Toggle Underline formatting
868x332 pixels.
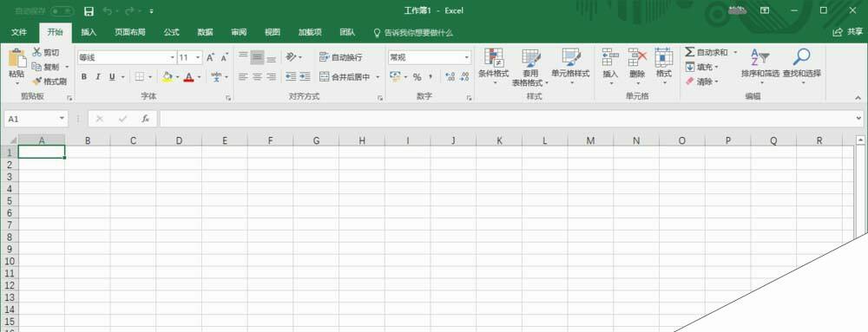click(x=112, y=77)
